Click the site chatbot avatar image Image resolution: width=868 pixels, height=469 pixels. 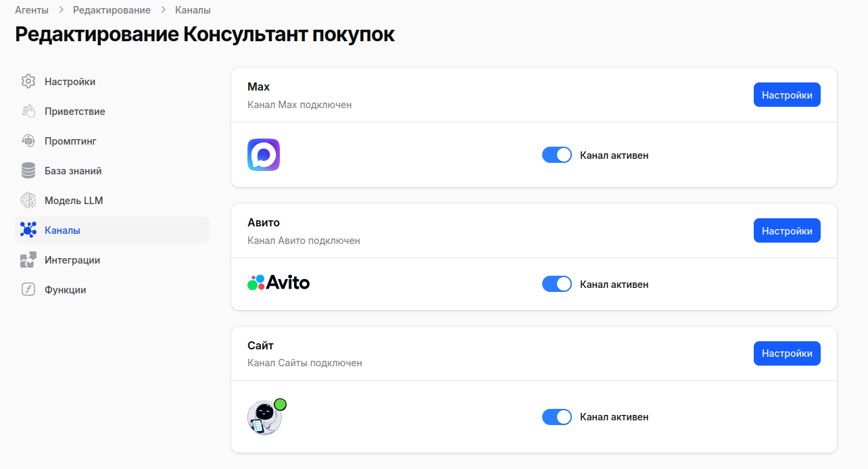[x=264, y=418]
